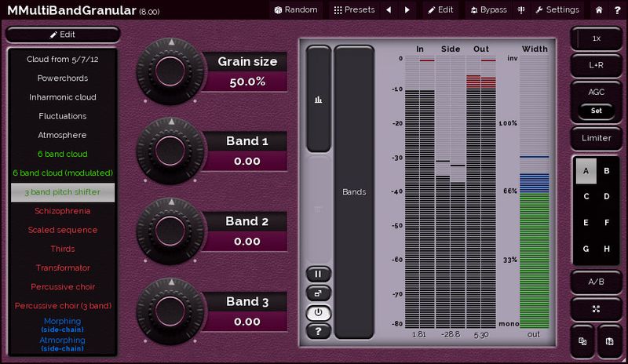
Task: Click the meter bar-graph icon tab
Action: click(319, 99)
